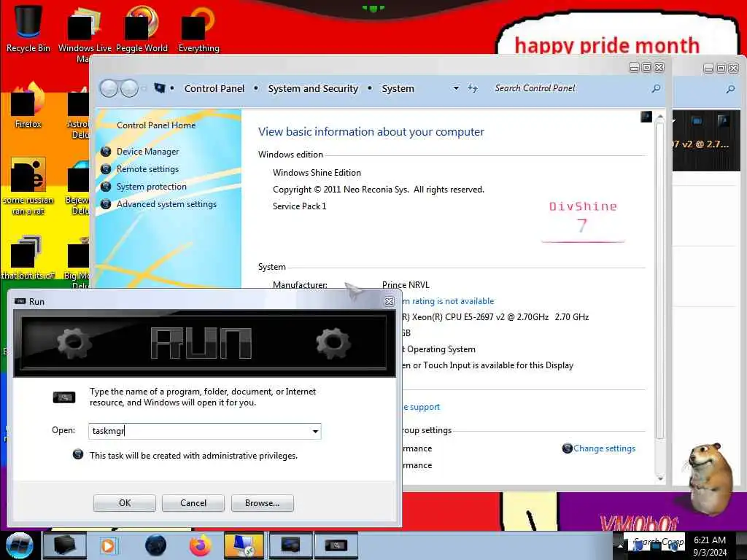Open Firefox from the taskbar
Image resolution: width=747 pixels, height=560 pixels.
point(201,545)
